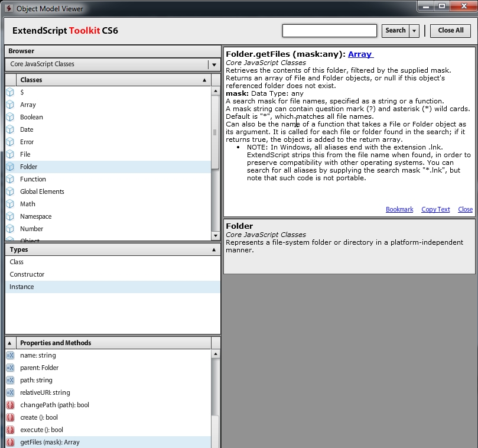Viewport: 478px width, 448px height.
Task: Click the cube icon beside Function
Action: tap(10, 179)
